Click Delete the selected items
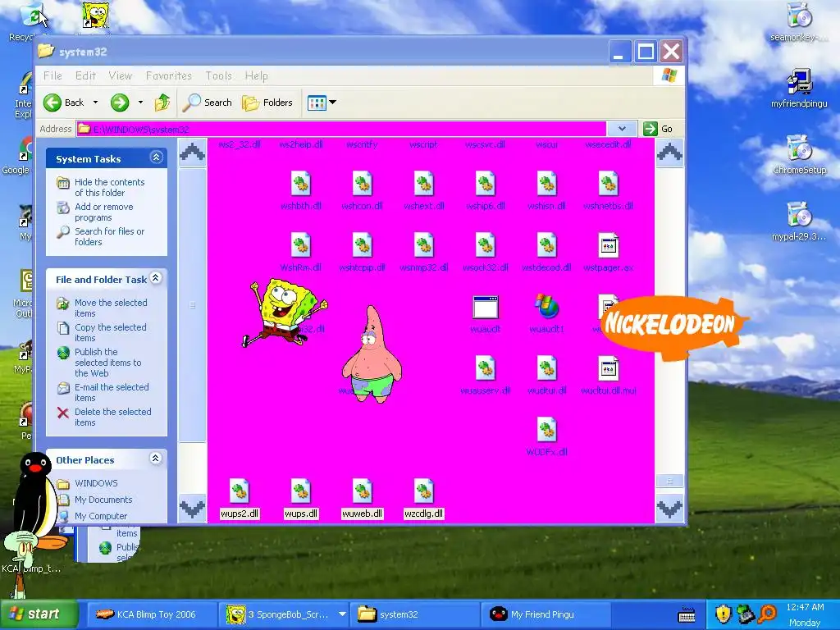 point(112,417)
